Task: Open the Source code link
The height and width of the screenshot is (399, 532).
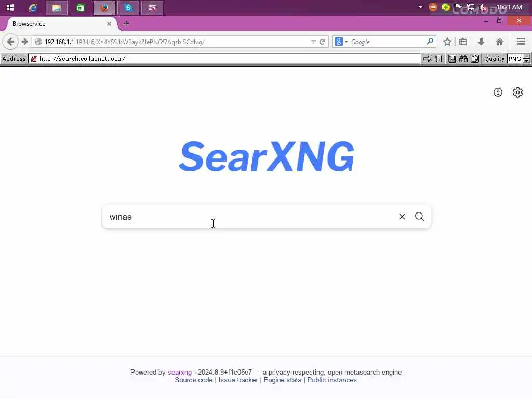Action: click(194, 380)
